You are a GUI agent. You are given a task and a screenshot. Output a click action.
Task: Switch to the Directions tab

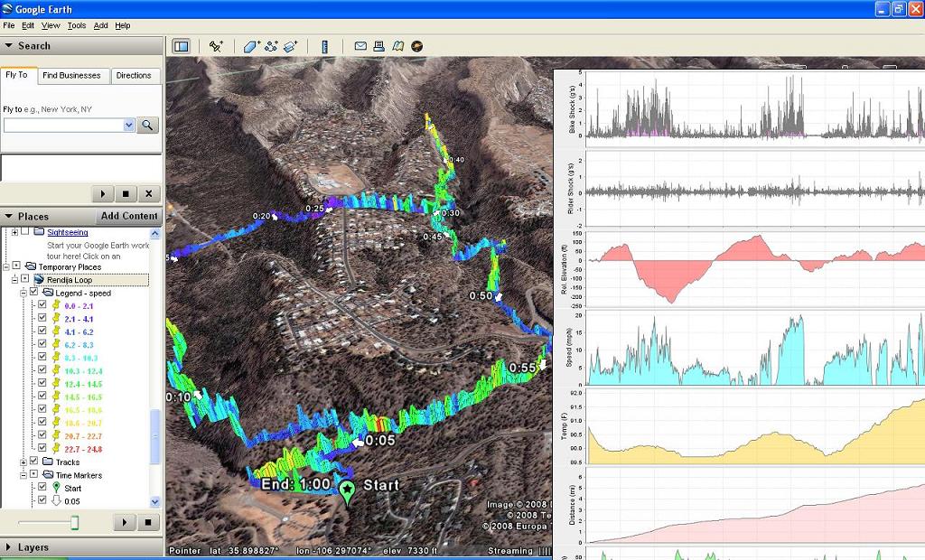tap(135, 76)
